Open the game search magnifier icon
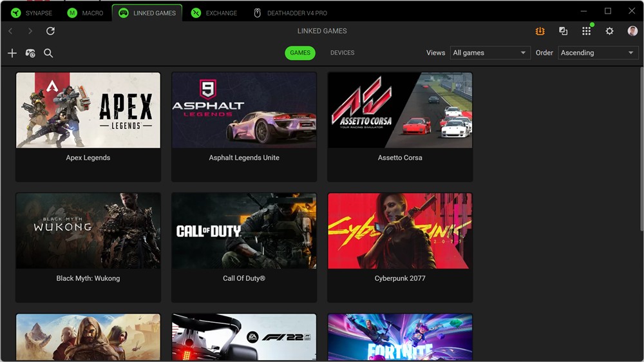Screen dimensions: 644x362 48,53
